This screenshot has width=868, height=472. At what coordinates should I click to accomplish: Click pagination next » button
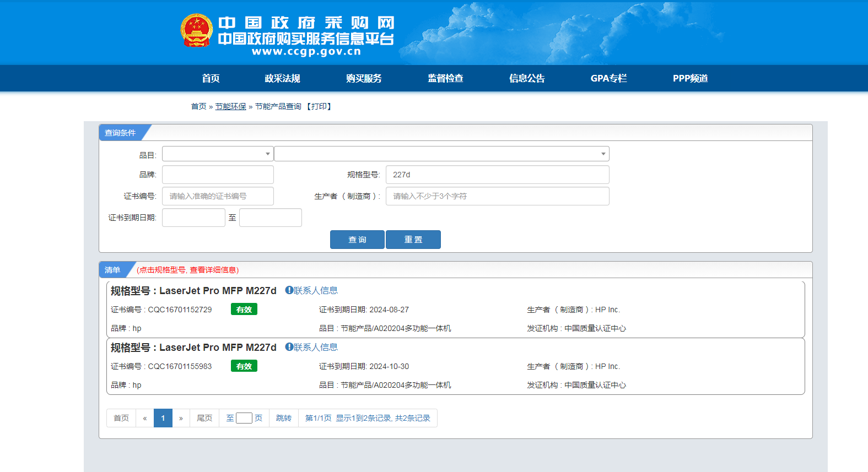[181, 418]
